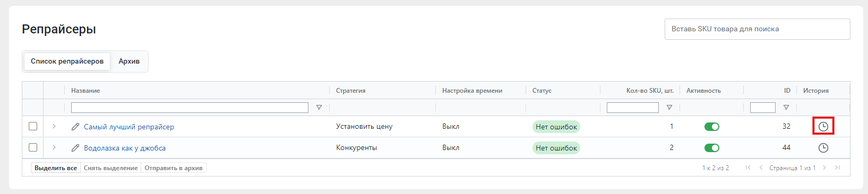Expand the Водолазка как у джобса row
The height and width of the screenshot is (194, 868).
point(54,147)
